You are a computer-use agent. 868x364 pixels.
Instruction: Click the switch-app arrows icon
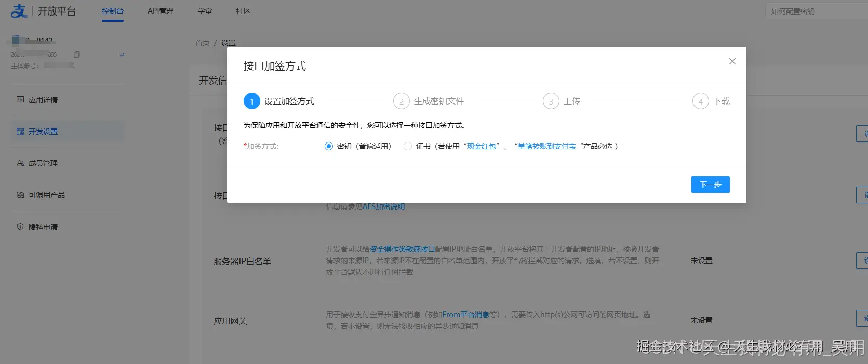[x=122, y=55]
